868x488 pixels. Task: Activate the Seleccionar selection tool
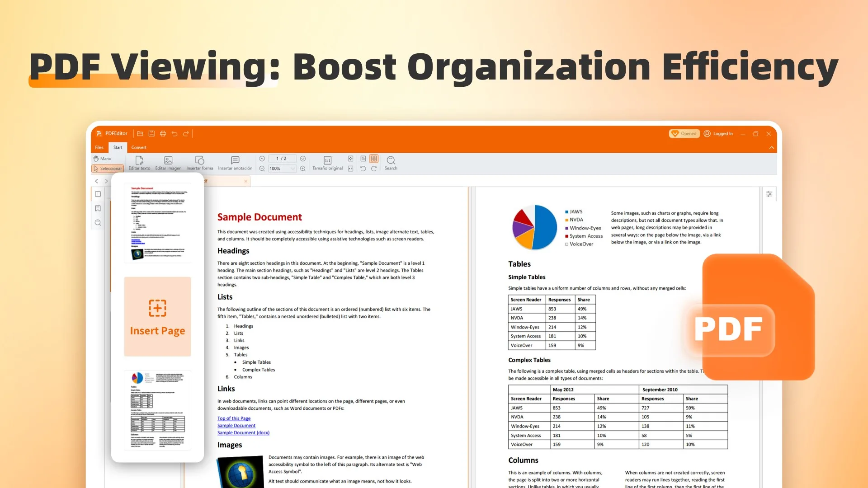coord(108,169)
